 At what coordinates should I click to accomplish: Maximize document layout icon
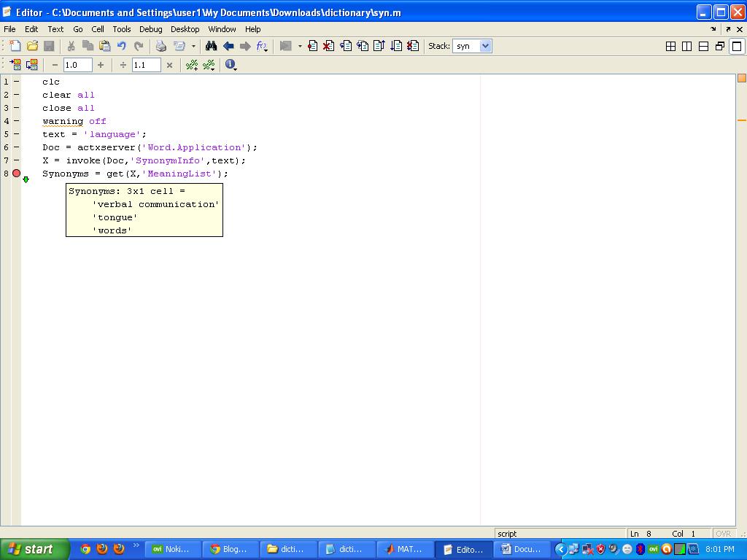click(737, 46)
